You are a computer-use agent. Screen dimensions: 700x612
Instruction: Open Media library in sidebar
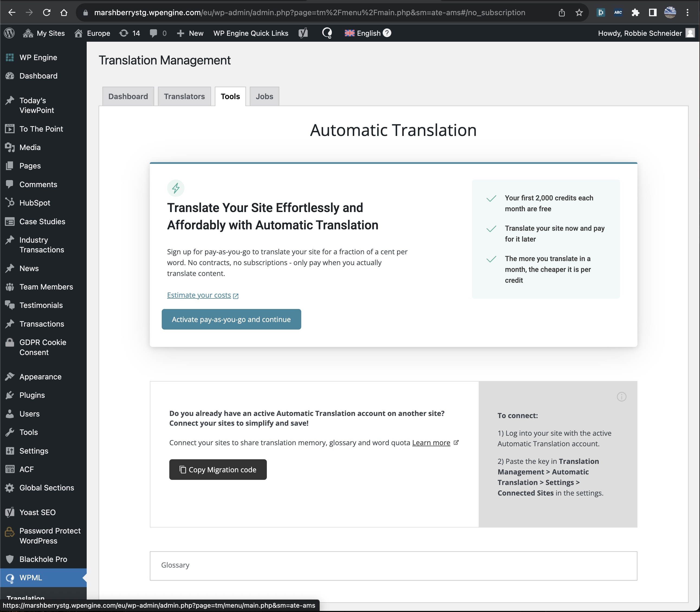[43, 147]
